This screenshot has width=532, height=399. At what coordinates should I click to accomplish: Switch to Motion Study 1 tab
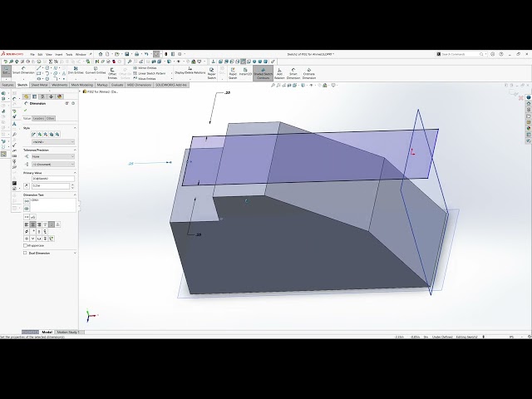[68, 332]
